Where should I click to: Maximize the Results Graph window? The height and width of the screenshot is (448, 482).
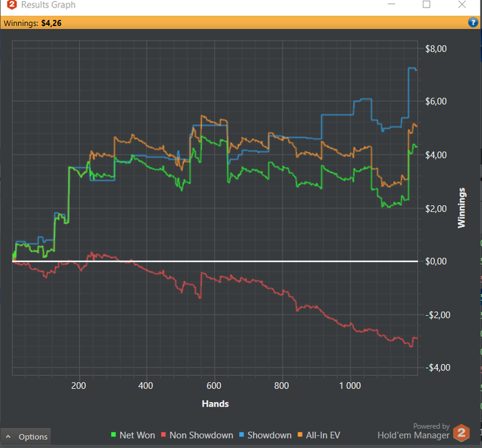(x=426, y=4)
